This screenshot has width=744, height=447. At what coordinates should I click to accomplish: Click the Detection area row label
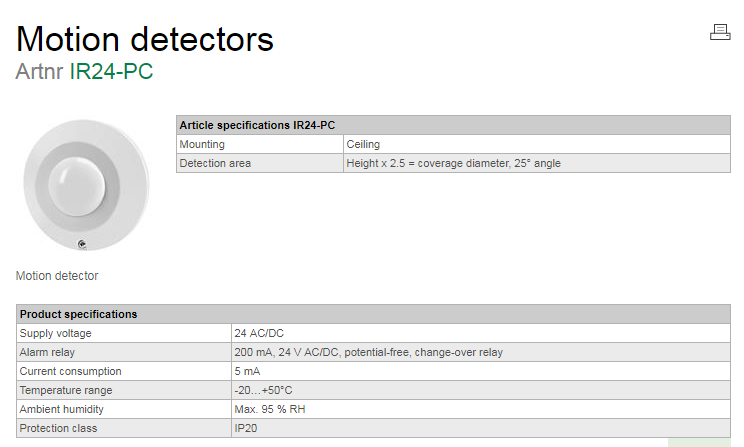pos(215,163)
